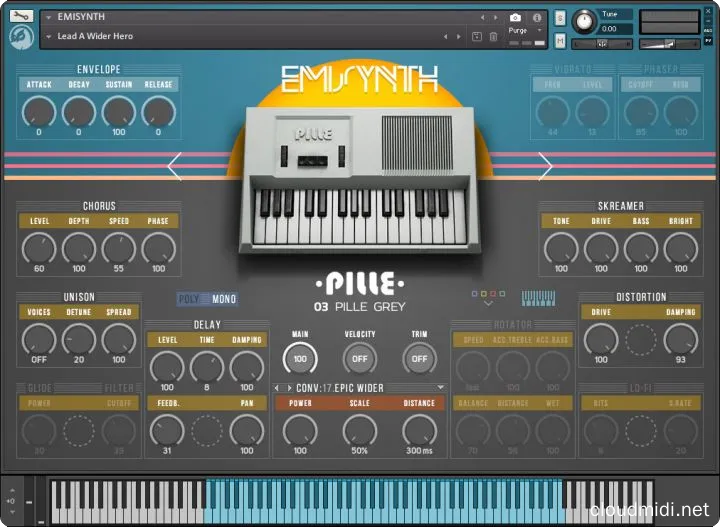Viewport: 720px width, 527px height.
Task: Click the Chorus LEVEL knob
Action: (x=39, y=247)
